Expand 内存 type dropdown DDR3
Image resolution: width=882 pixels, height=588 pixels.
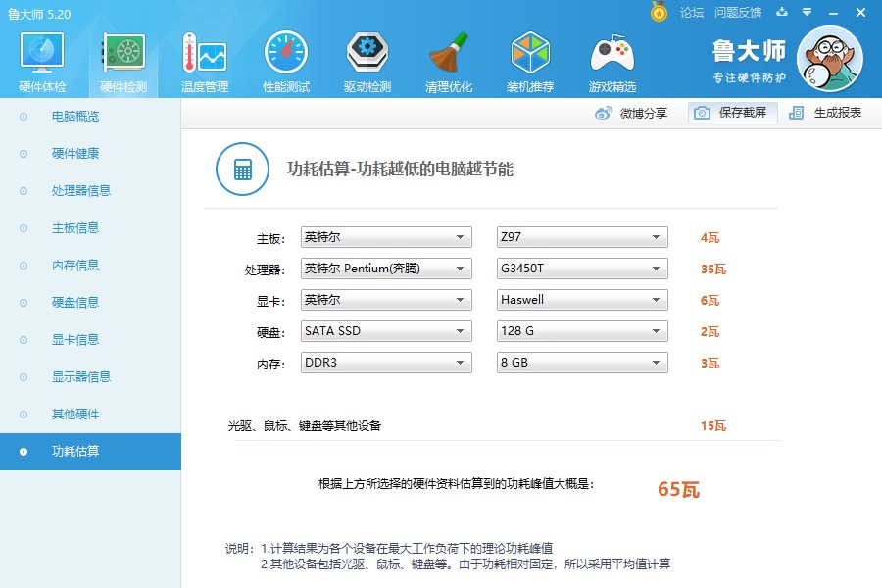(386, 363)
